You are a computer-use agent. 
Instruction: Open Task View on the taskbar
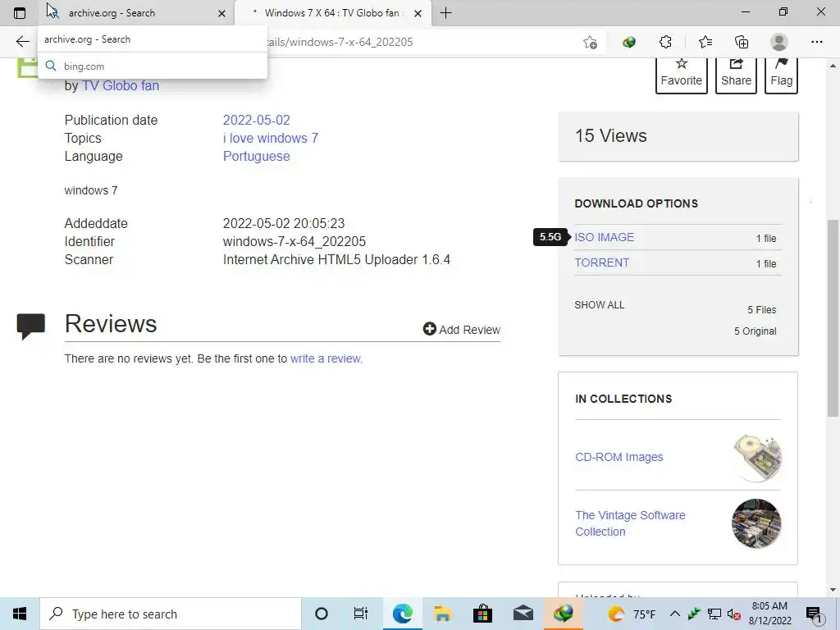click(361, 614)
